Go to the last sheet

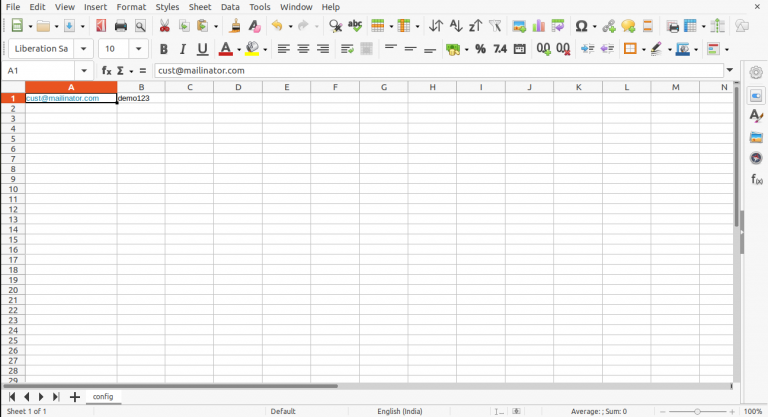tap(56, 397)
